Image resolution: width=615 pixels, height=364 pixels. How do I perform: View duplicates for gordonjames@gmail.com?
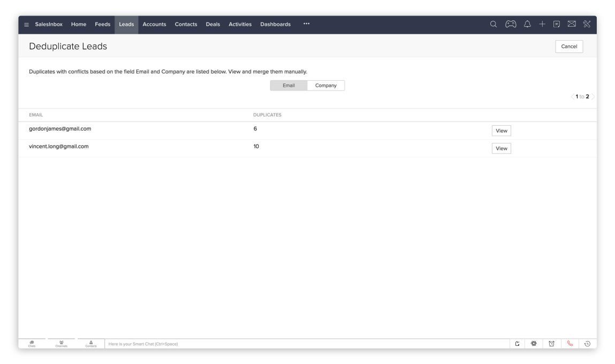point(501,130)
